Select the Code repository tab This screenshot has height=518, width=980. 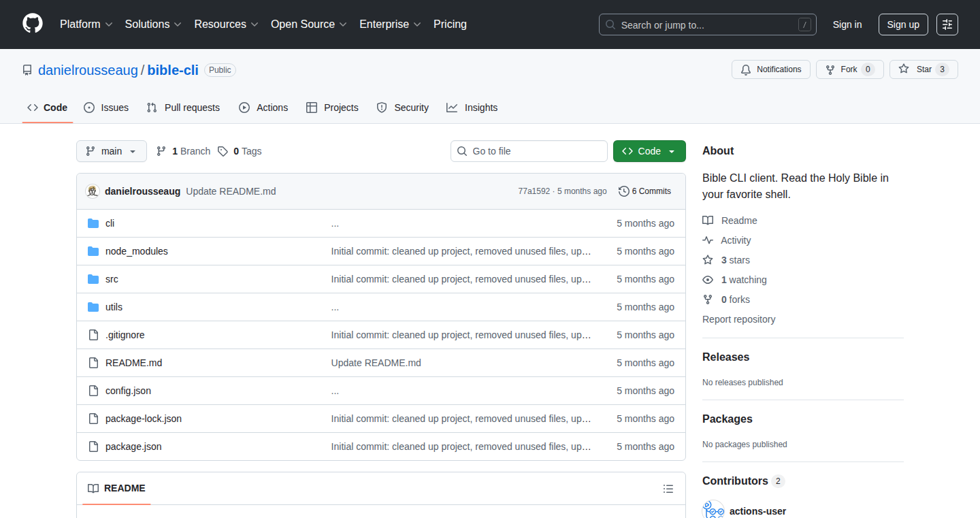click(x=48, y=108)
